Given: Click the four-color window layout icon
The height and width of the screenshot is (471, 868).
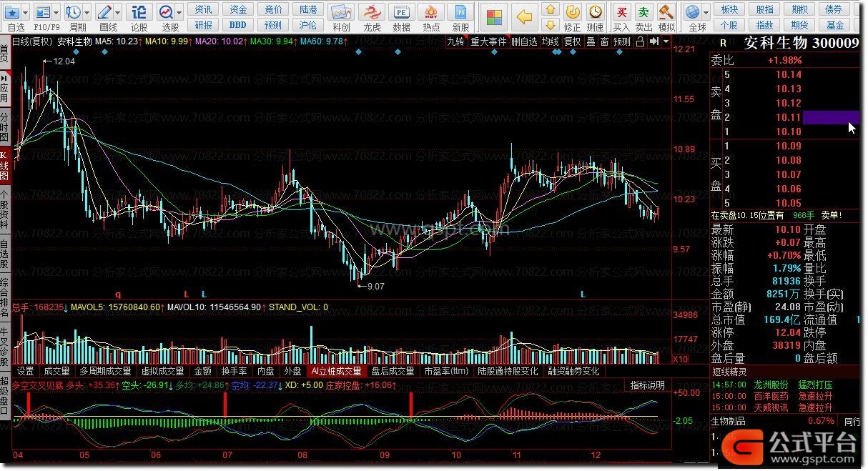Looking at the screenshot, I should click(493, 17).
